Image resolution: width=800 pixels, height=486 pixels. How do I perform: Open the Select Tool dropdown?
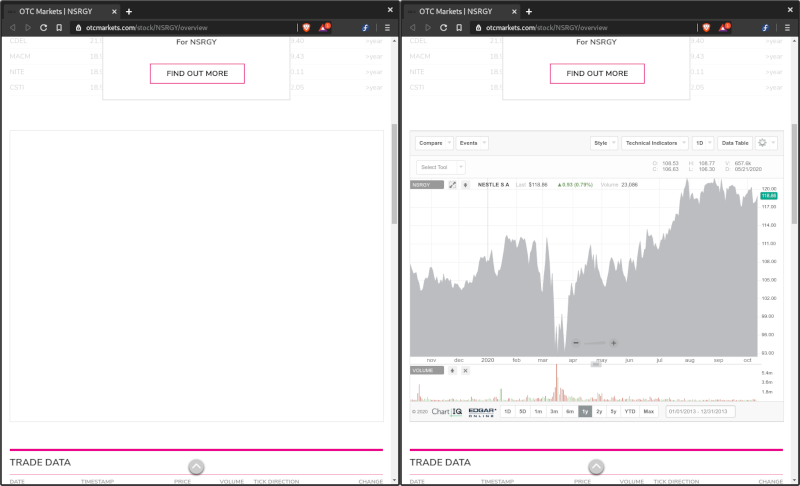coord(440,167)
